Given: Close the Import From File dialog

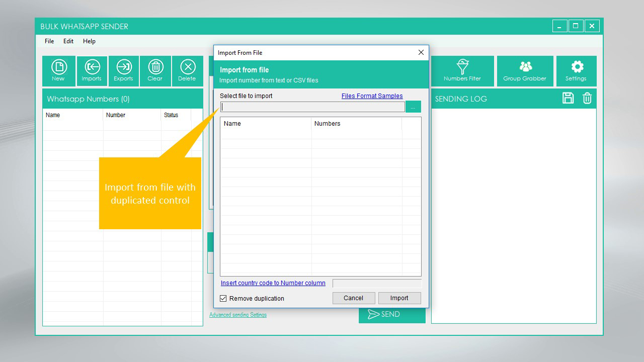Looking at the screenshot, I should [421, 52].
